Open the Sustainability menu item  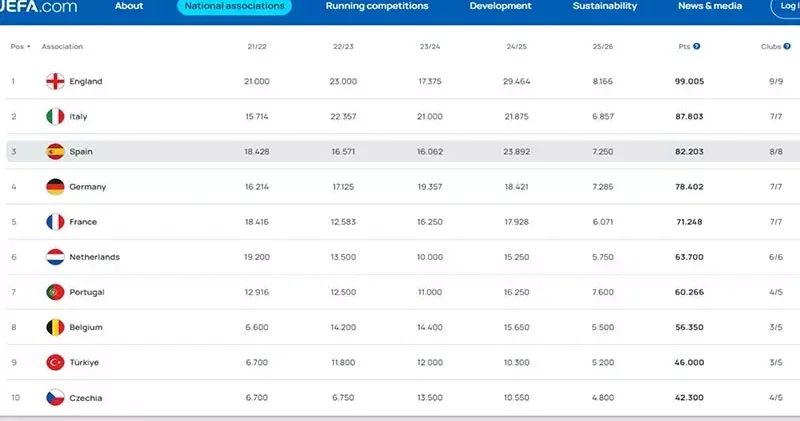604,6
